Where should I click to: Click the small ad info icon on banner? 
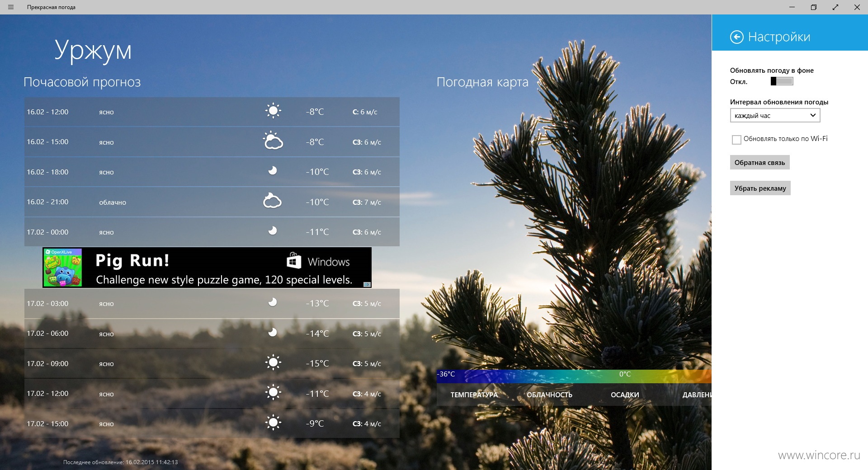[x=367, y=284]
